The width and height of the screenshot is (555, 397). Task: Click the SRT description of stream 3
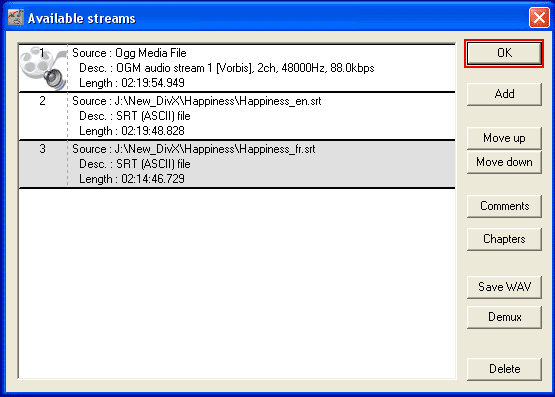(x=135, y=164)
